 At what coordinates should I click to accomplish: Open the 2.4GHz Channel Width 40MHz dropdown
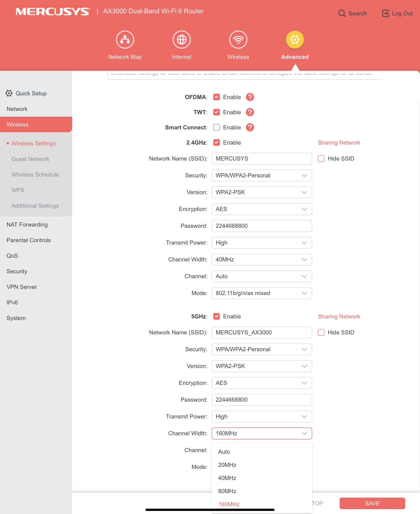coord(261,260)
